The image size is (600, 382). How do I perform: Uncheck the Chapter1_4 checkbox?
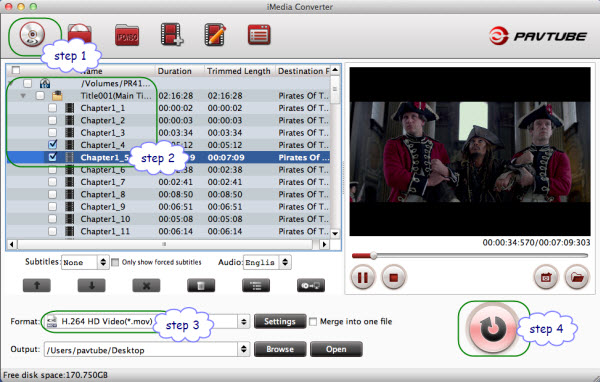52,145
